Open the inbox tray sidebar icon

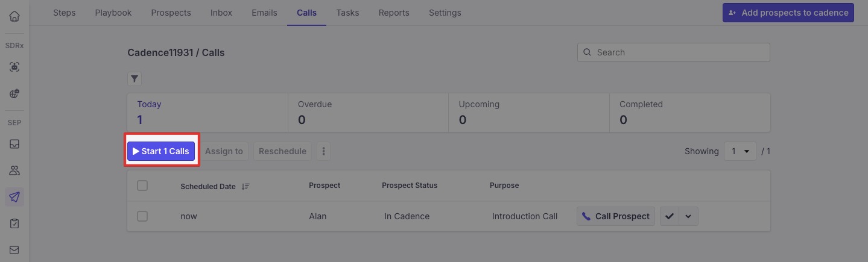14,145
